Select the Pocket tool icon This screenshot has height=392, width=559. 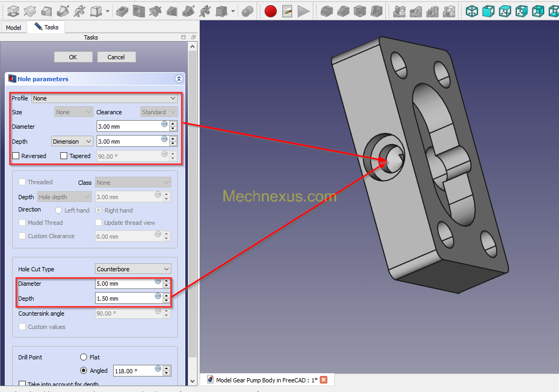(x=122, y=11)
